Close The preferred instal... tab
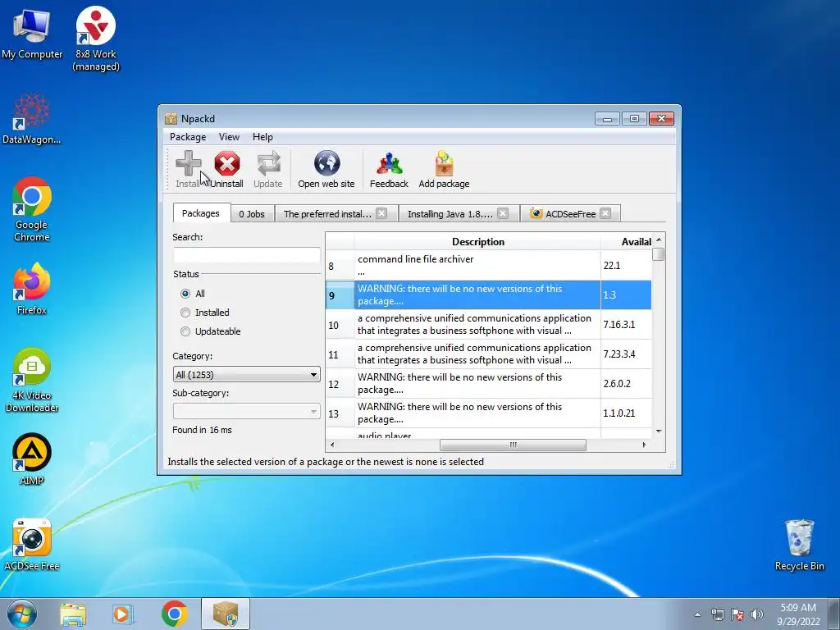The image size is (840, 630). [x=381, y=213]
